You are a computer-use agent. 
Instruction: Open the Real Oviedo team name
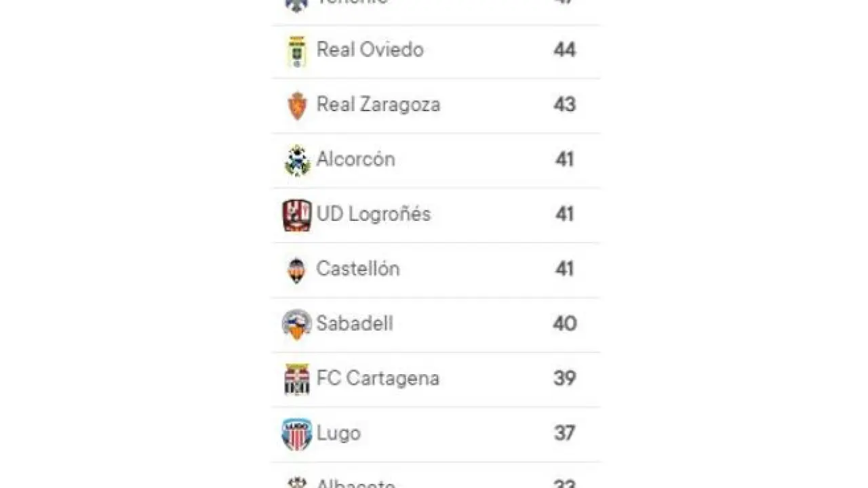coord(370,50)
